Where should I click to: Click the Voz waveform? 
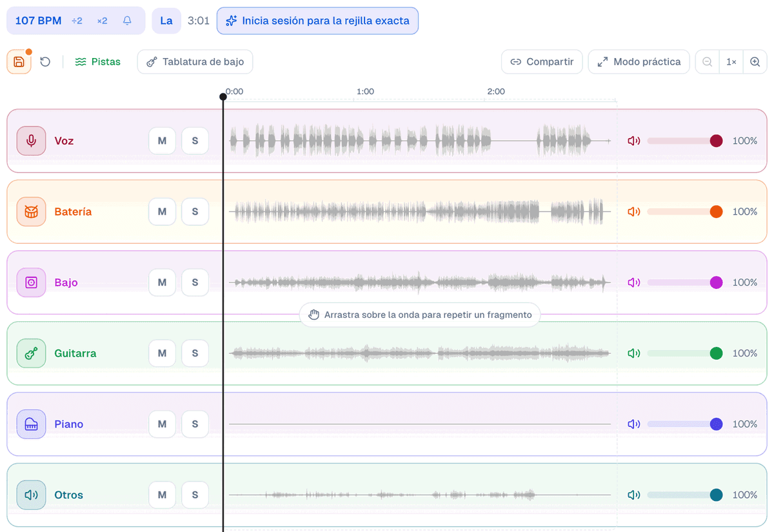pos(420,141)
